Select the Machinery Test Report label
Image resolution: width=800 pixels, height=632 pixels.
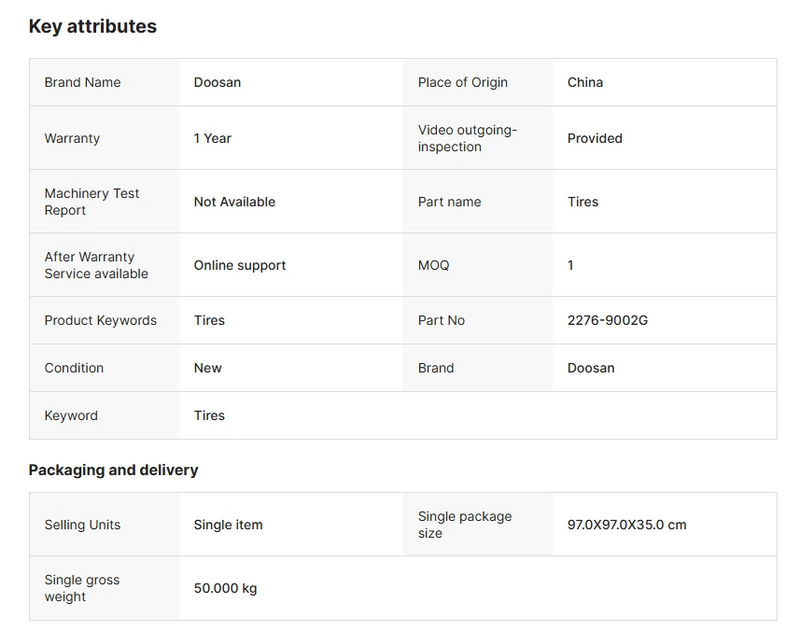click(91, 201)
